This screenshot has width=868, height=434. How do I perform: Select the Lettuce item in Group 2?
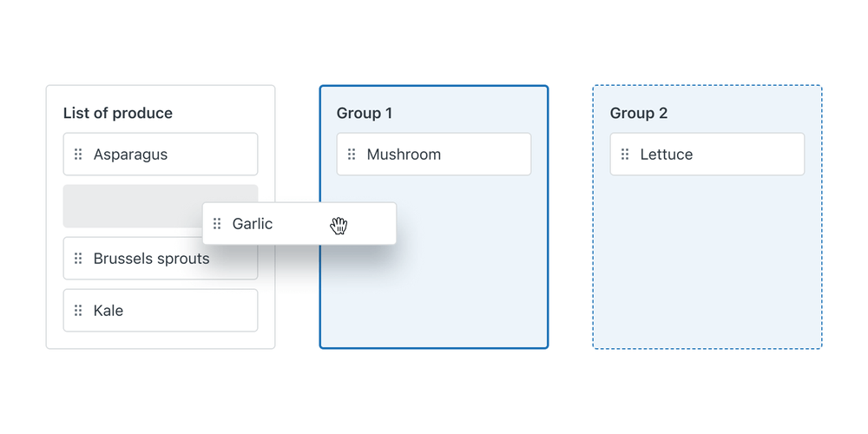pos(707,154)
